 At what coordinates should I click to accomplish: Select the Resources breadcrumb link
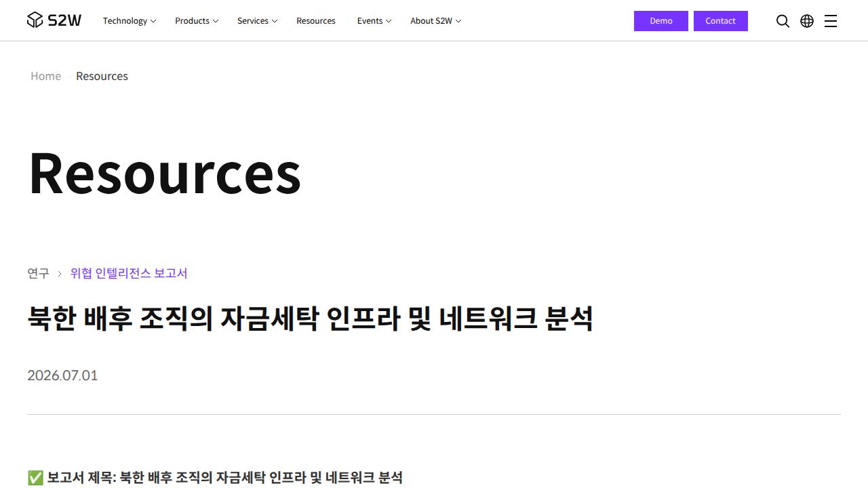click(102, 76)
